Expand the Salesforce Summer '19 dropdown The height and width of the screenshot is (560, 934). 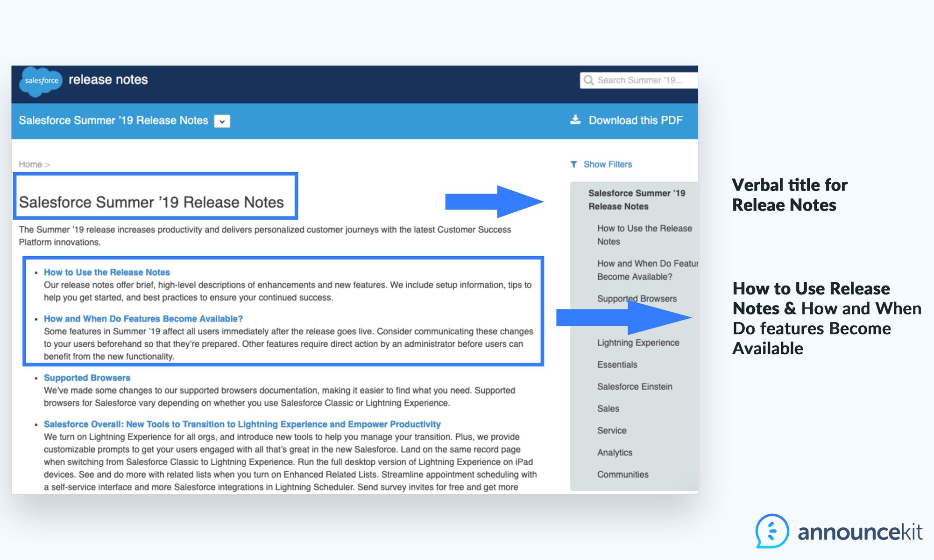click(x=224, y=120)
